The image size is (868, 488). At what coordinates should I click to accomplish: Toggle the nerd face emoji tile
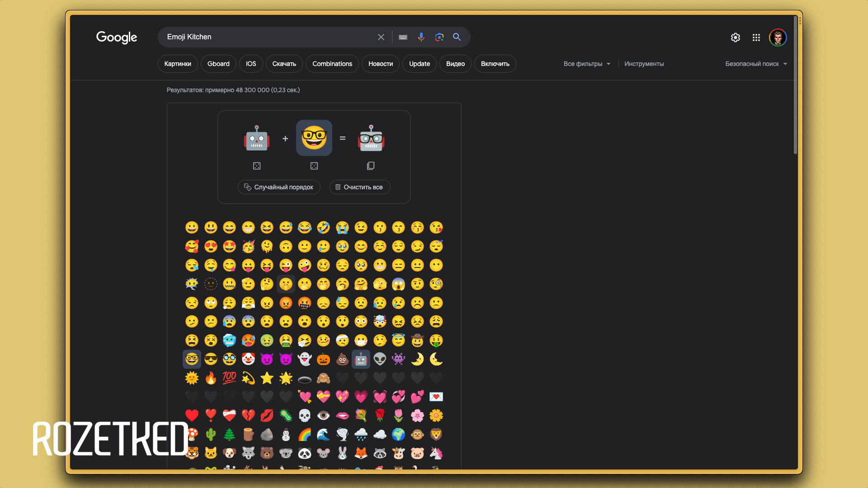pyautogui.click(x=192, y=359)
